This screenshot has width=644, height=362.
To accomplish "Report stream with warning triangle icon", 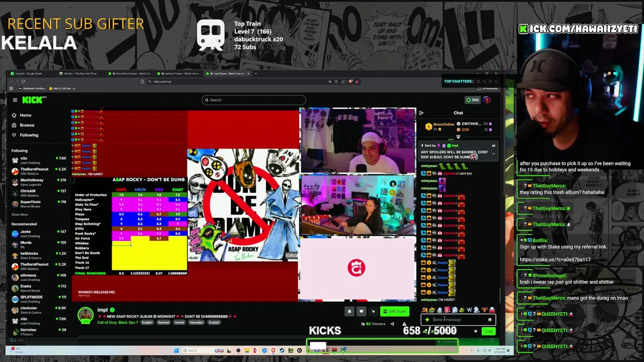I will 404,324.
